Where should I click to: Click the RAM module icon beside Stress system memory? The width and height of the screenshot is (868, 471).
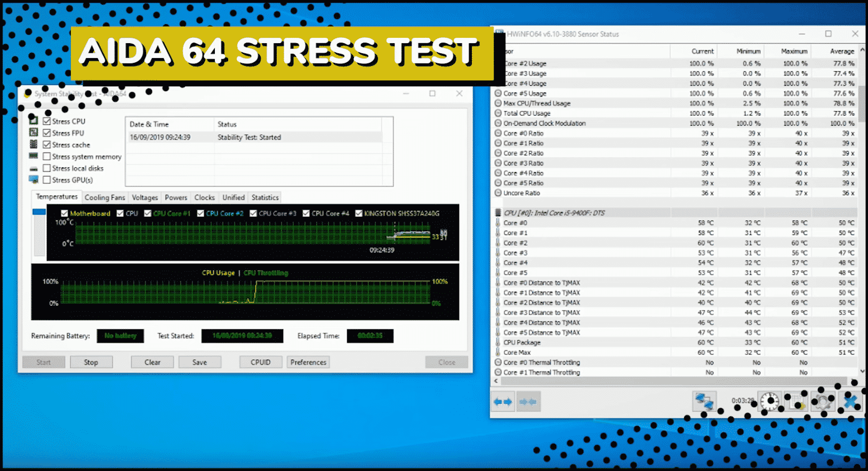click(33, 156)
